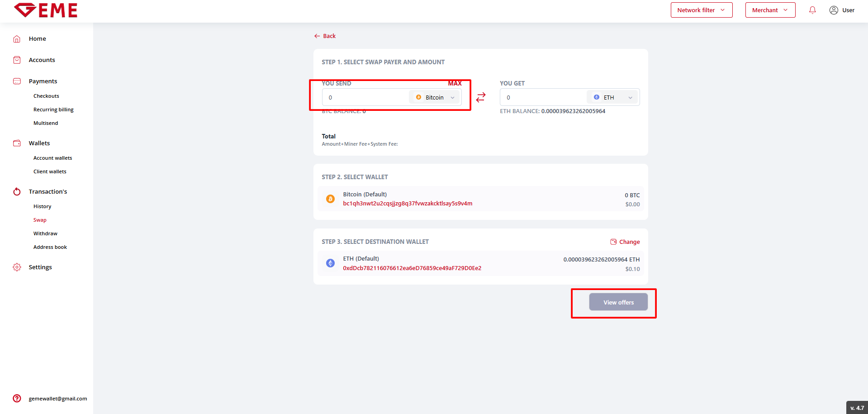Click the Settings gear icon

pos(17,267)
